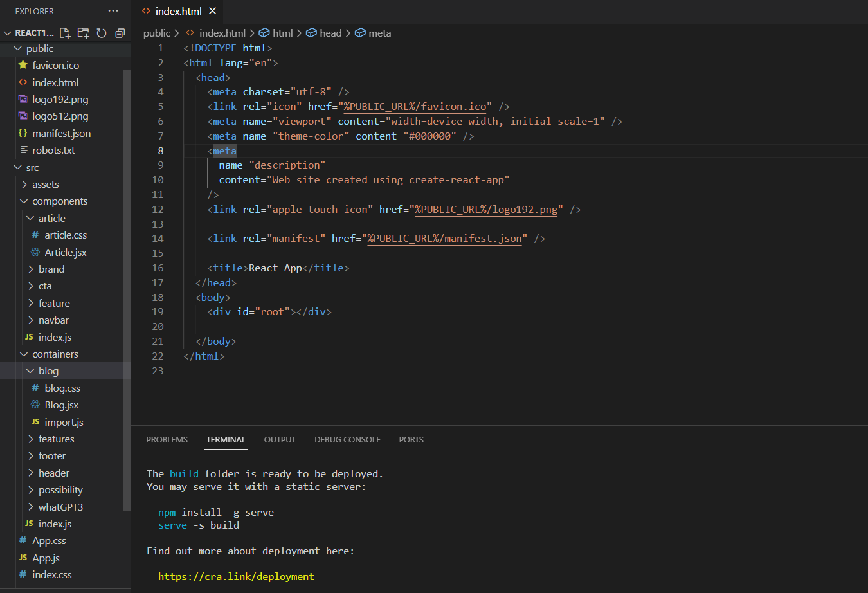Refresh the Explorer file tree
This screenshot has width=868, height=593.
(x=102, y=33)
